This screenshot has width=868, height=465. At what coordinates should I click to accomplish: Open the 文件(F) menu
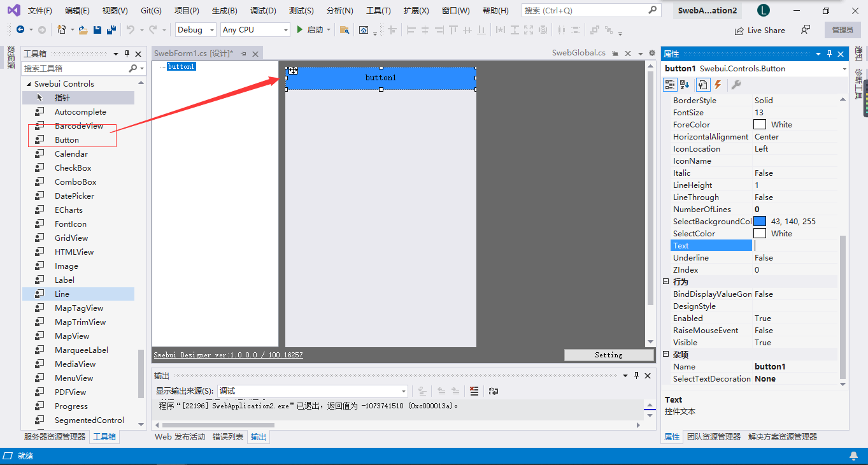coord(40,11)
